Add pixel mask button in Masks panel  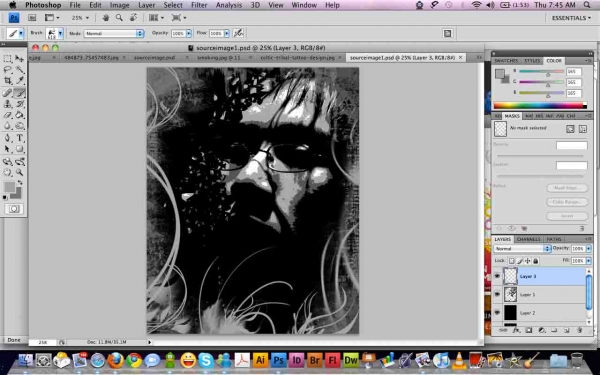pos(570,129)
